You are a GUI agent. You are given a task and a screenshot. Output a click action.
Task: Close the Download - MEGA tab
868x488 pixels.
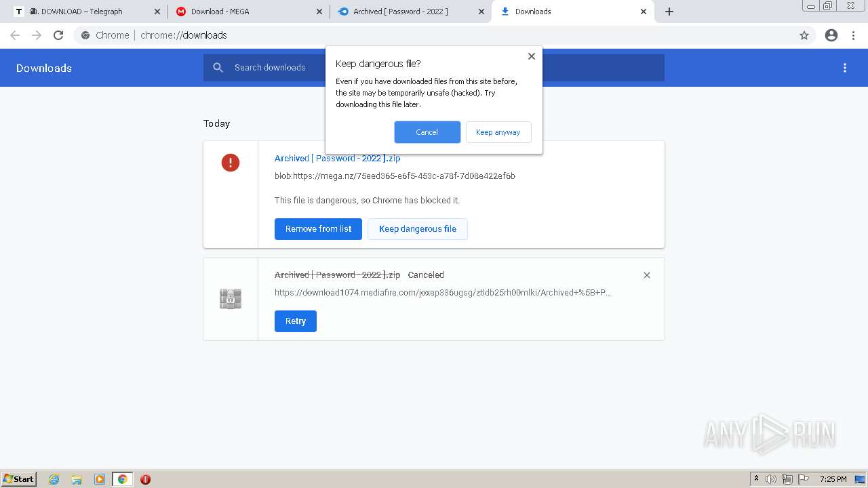click(x=319, y=12)
